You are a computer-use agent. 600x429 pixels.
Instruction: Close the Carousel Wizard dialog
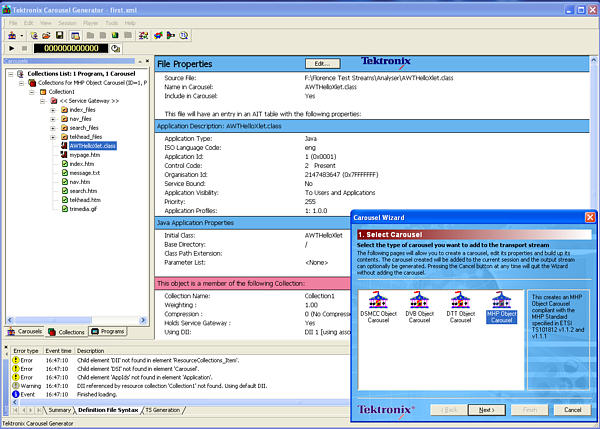tap(590, 217)
